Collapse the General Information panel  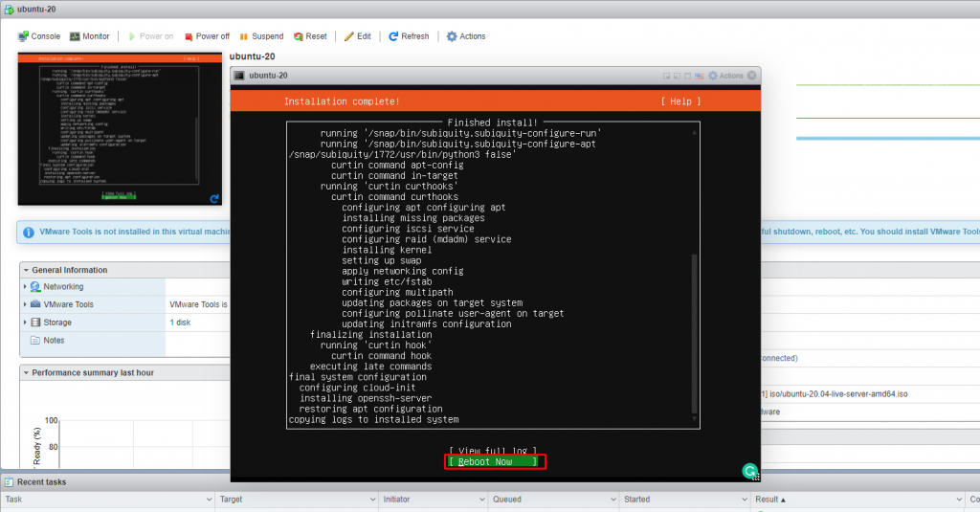(x=26, y=270)
